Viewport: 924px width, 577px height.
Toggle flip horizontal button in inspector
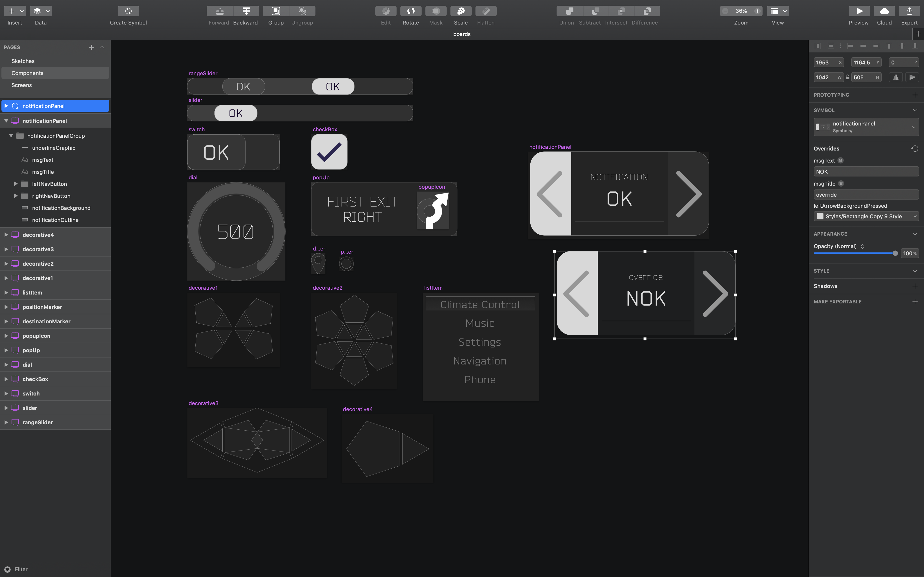click(896, 77)
